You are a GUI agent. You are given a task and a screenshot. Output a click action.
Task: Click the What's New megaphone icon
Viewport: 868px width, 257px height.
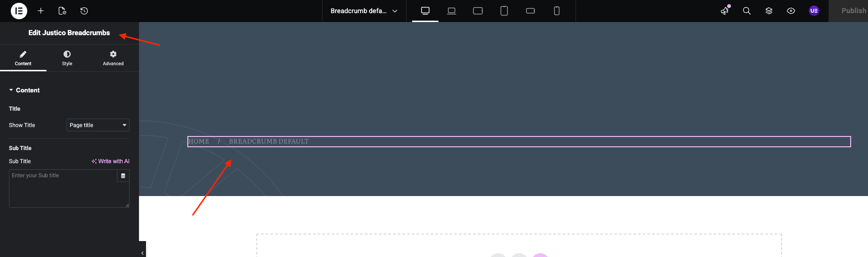pyautogui.click(x=725, y=11)
